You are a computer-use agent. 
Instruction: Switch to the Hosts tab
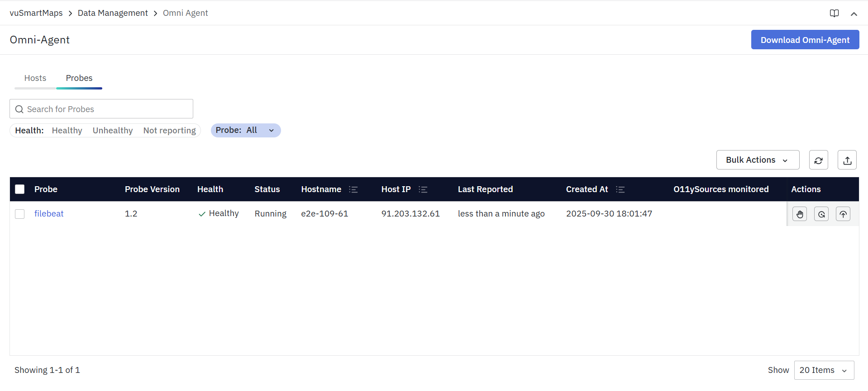35,78
